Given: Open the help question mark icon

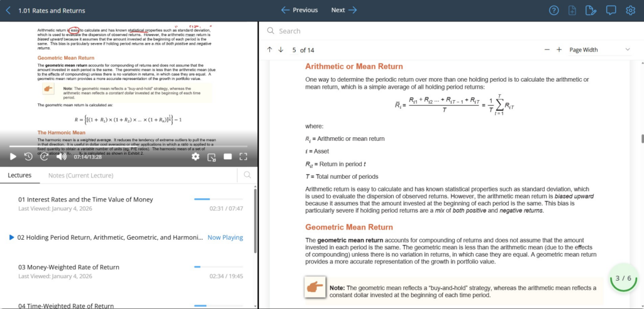Looking at the screenshot, I should 554,10.
